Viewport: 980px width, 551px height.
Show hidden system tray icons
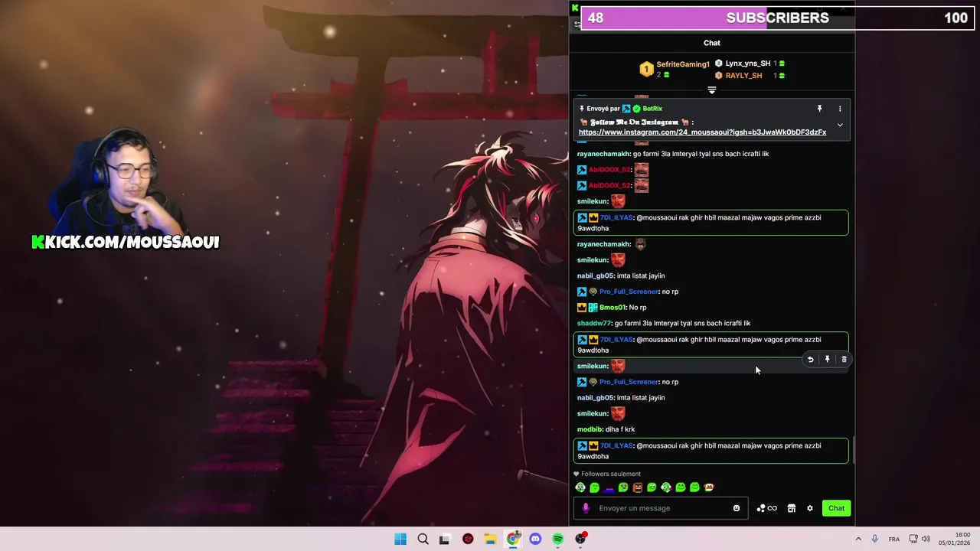coord(858,540)
